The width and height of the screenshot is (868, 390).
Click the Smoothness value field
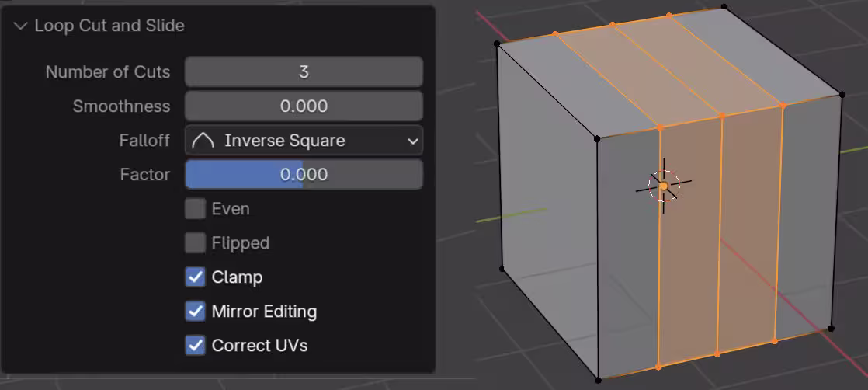point(304,106)
